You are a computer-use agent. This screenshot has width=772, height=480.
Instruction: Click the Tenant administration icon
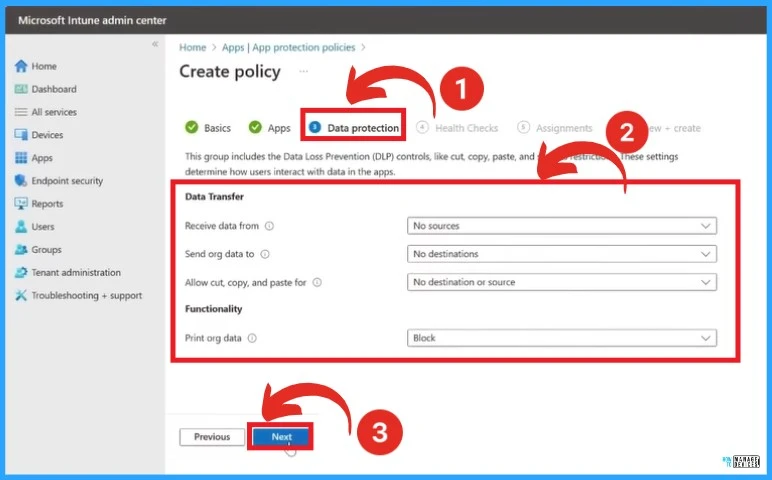[21, 272]
